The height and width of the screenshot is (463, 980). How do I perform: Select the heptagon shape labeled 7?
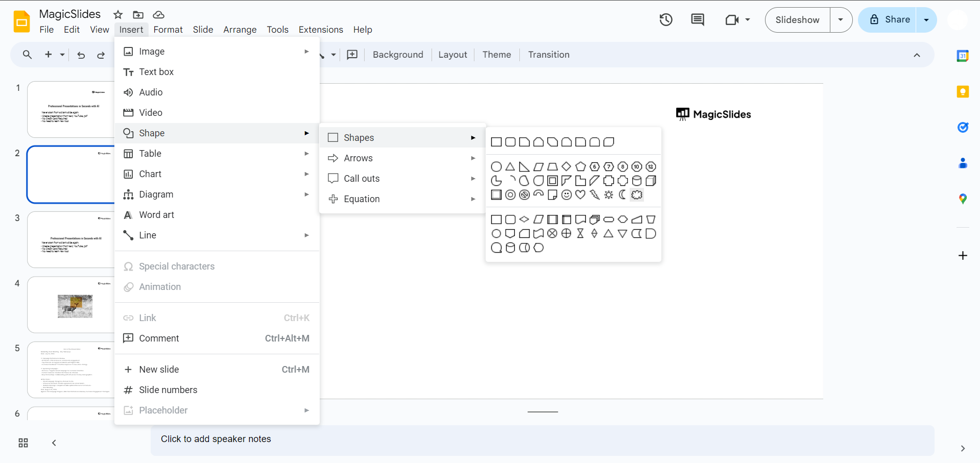coord(608,167)
